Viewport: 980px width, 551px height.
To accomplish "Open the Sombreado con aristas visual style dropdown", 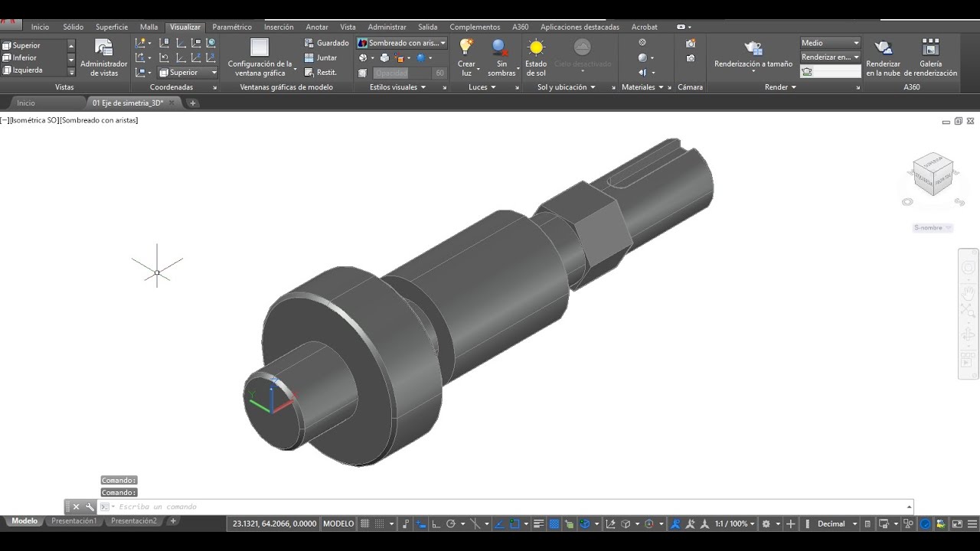I will click(402, 43).
